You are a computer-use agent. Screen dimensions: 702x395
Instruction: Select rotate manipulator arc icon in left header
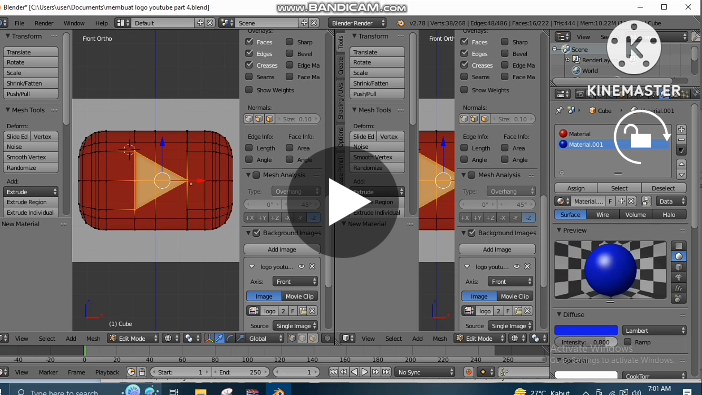(230, 339)
